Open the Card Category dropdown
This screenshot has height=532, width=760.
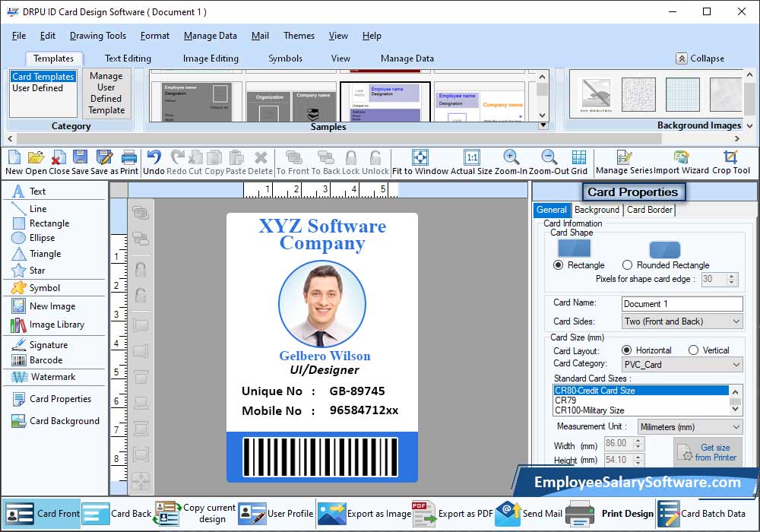pos(682,364)
